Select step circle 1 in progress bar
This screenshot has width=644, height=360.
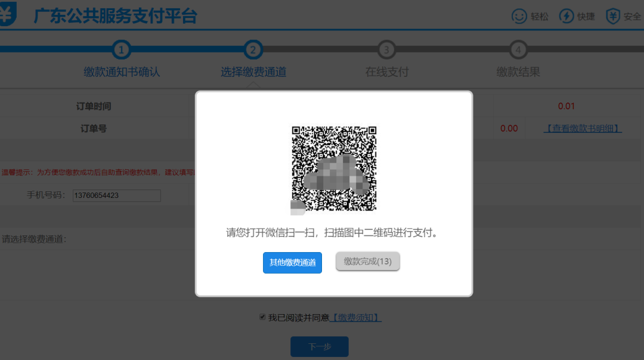(121, 50)
